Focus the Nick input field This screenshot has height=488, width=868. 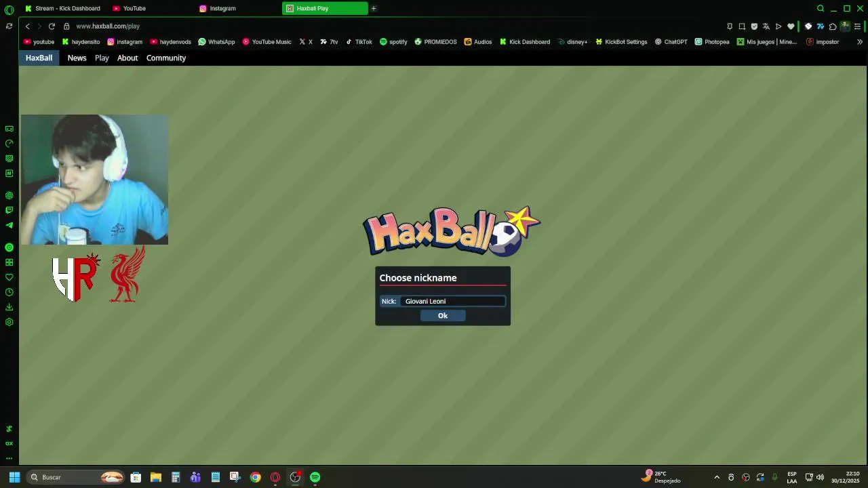(x=453, y=301)
